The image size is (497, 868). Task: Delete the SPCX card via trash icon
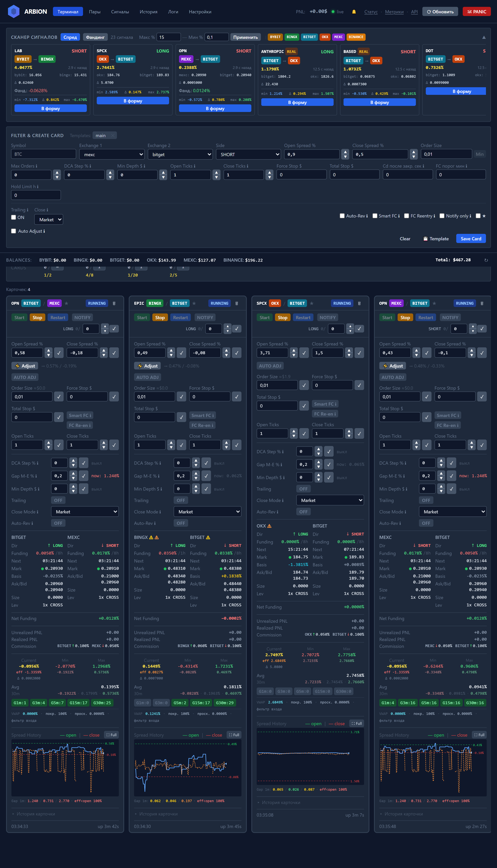[359, 303]
